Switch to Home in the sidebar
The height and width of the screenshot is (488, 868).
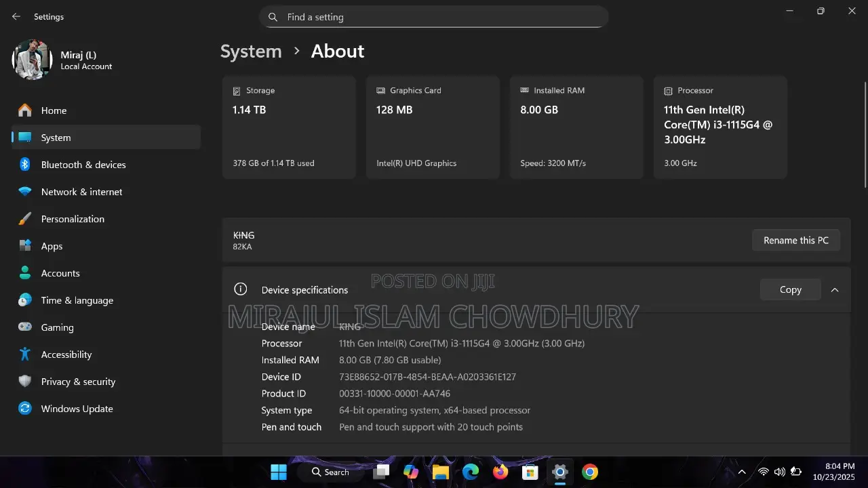pyautogui.click(x=54, y=110)
